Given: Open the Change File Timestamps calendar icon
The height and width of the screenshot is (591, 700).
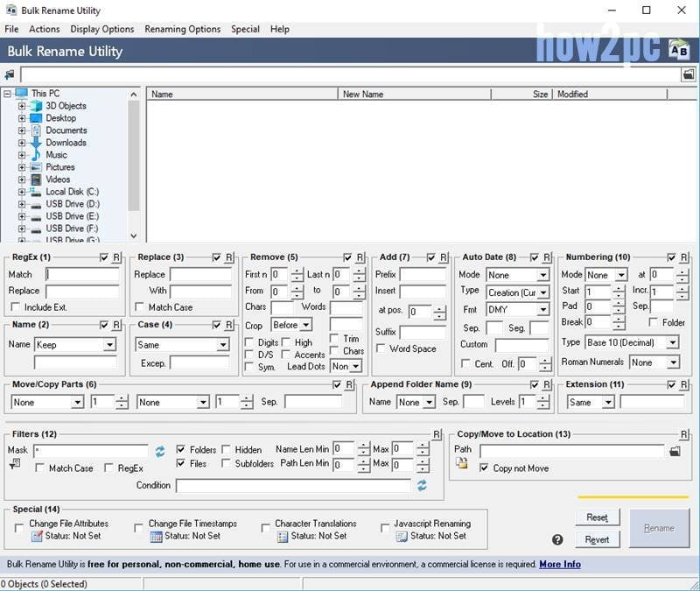Looking at the screenshot, I should click(x=157, y=536).
